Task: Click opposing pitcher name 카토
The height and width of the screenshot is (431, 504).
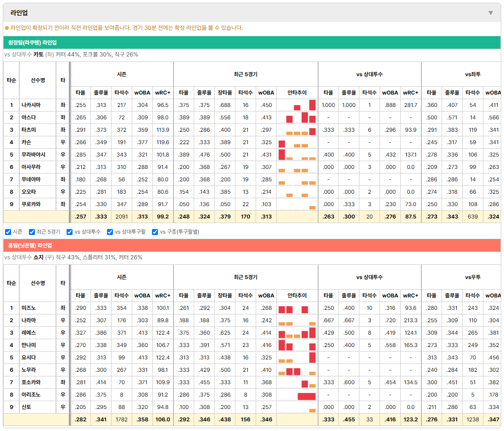Action: coord(39,55)
